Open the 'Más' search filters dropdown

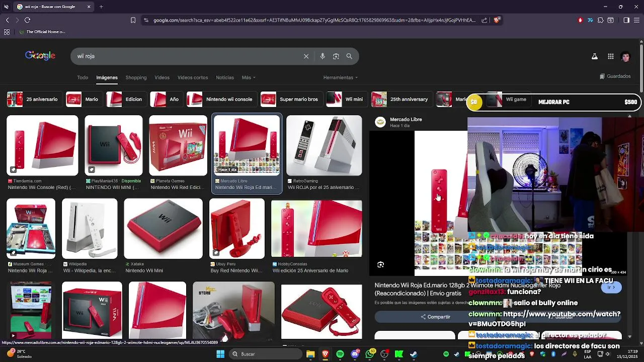249,77
